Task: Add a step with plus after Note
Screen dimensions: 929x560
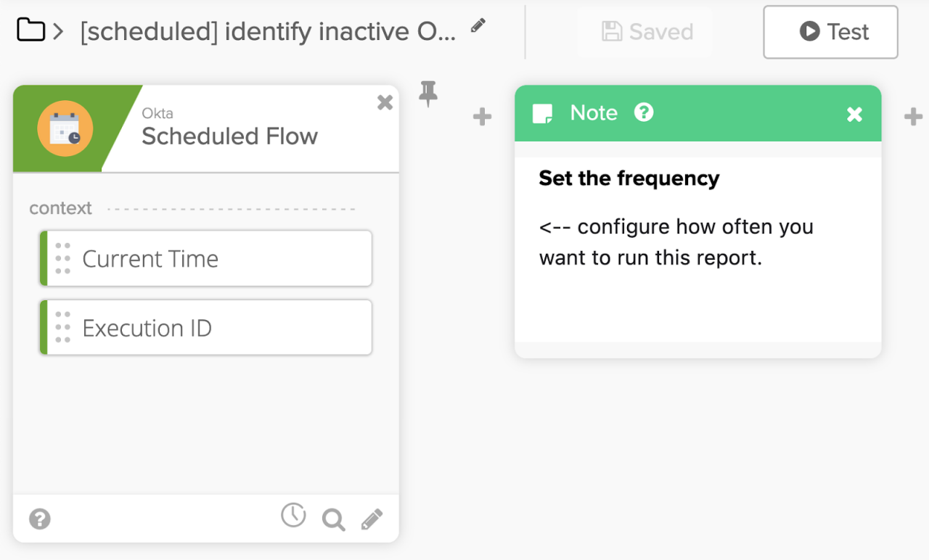Action: click(x=913, y=117)
